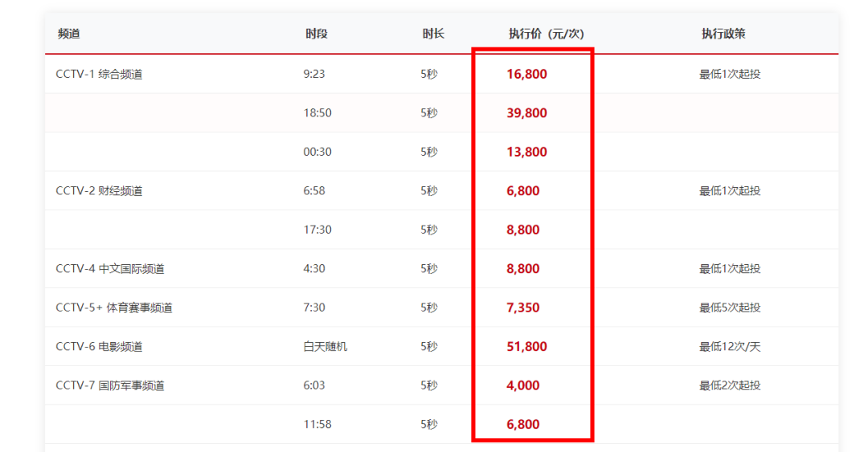Click the 时段 column header
Viewport: 868px width, 452px height.
click(x=316, y=34)
